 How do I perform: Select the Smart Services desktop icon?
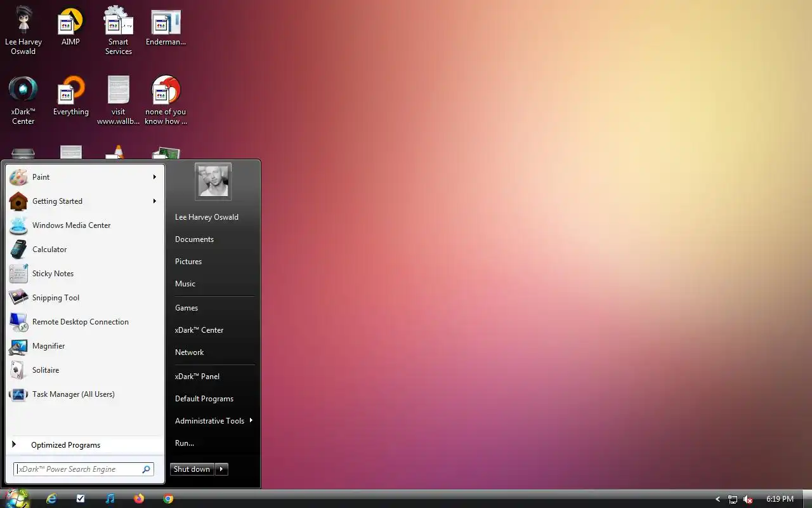coord(118,30)
